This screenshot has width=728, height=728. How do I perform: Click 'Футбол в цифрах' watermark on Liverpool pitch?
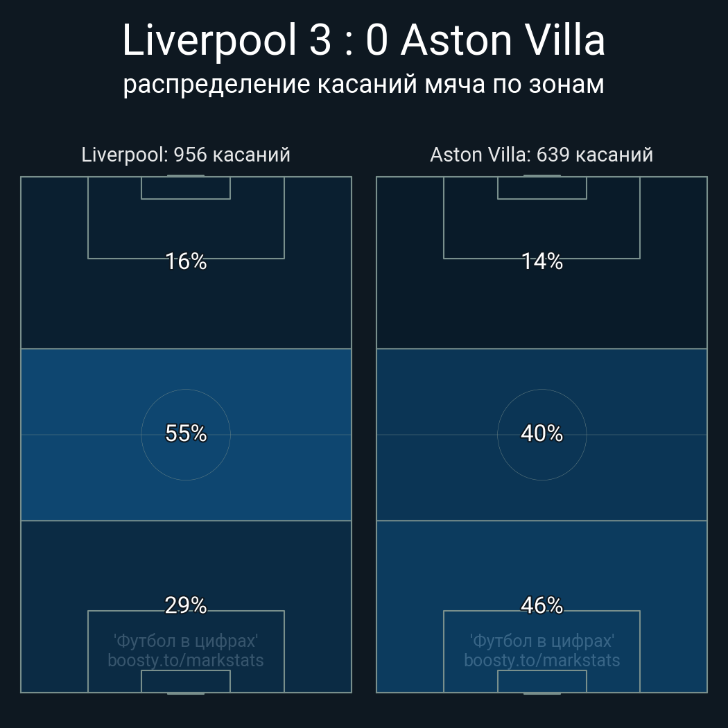[x=186, y=640]
